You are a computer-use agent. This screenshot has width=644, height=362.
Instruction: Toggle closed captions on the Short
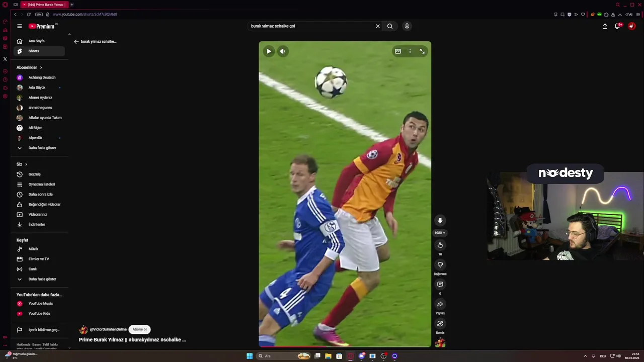click(398, 51)
